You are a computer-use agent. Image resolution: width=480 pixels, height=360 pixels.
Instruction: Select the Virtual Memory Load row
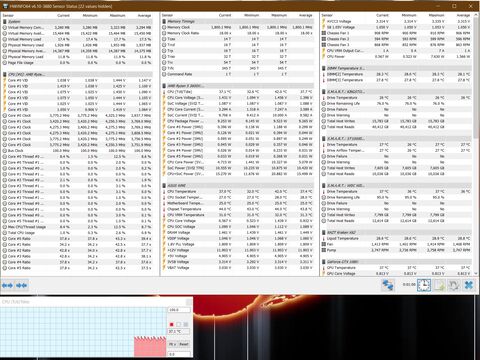(77, 39)
